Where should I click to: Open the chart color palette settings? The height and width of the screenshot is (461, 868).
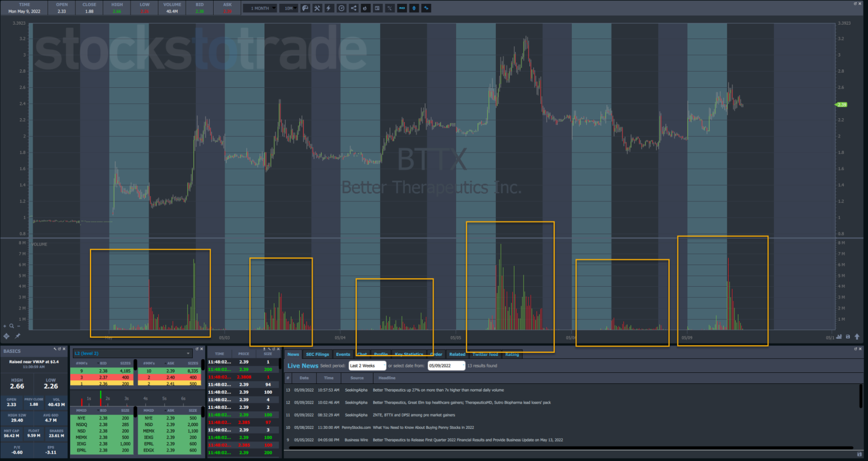[x=305, y=8]
